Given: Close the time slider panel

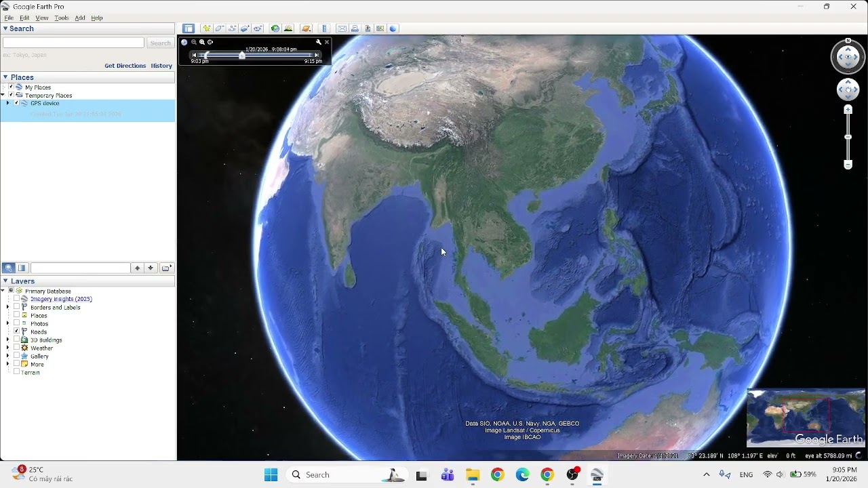Looking at the screenshot, I should pyautogui.click(x=327, y=42).
